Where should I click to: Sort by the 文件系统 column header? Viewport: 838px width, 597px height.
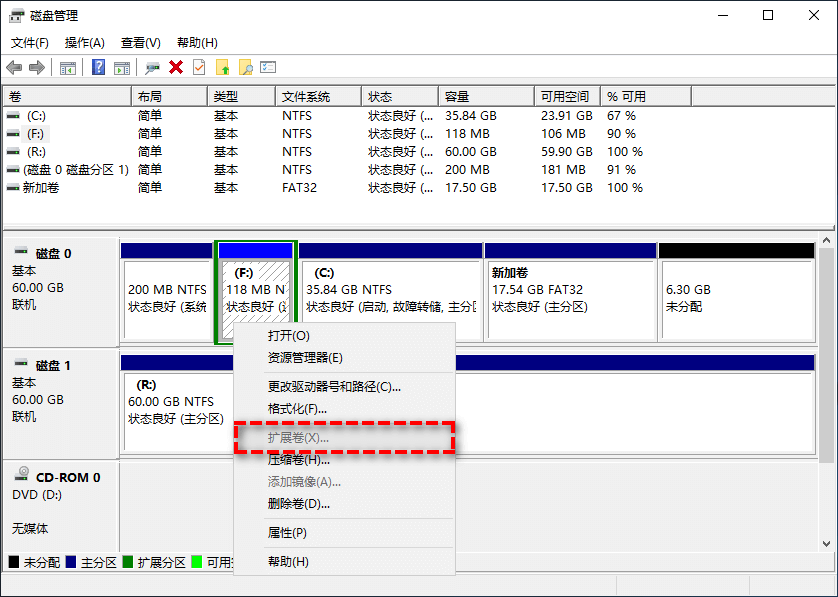pyautogui.click(x=306, y=97)
